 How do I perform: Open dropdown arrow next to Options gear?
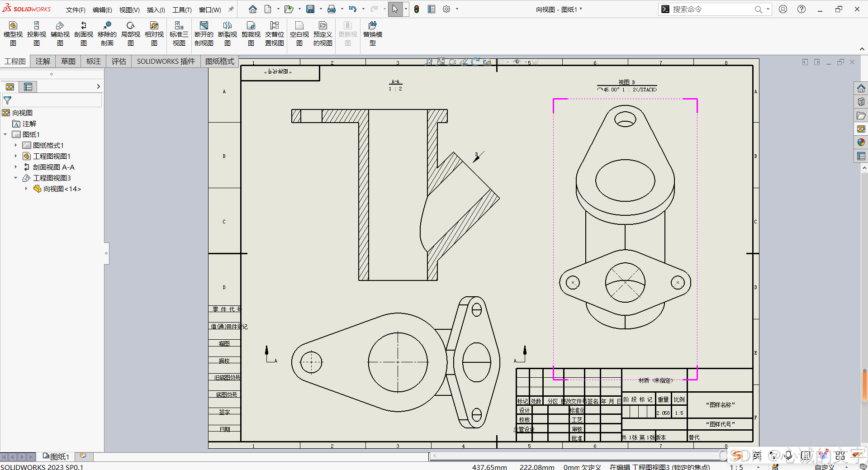[457, 9]
